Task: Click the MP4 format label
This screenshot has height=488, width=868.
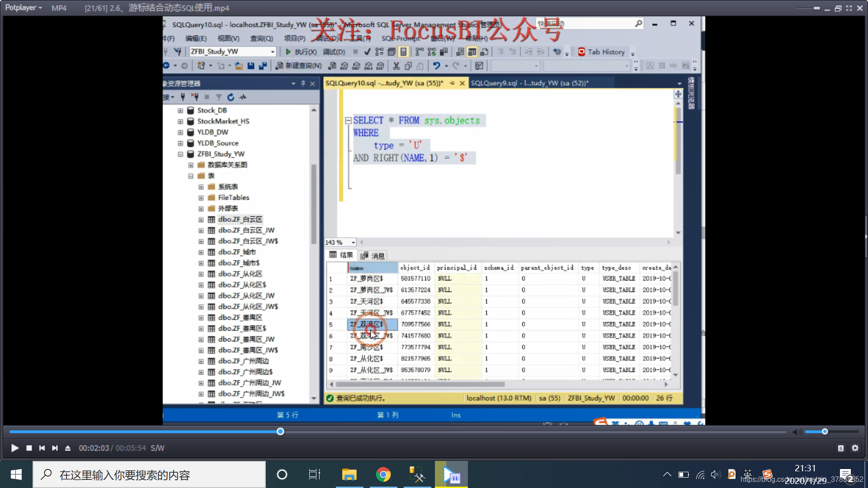Action: [59, 8]
